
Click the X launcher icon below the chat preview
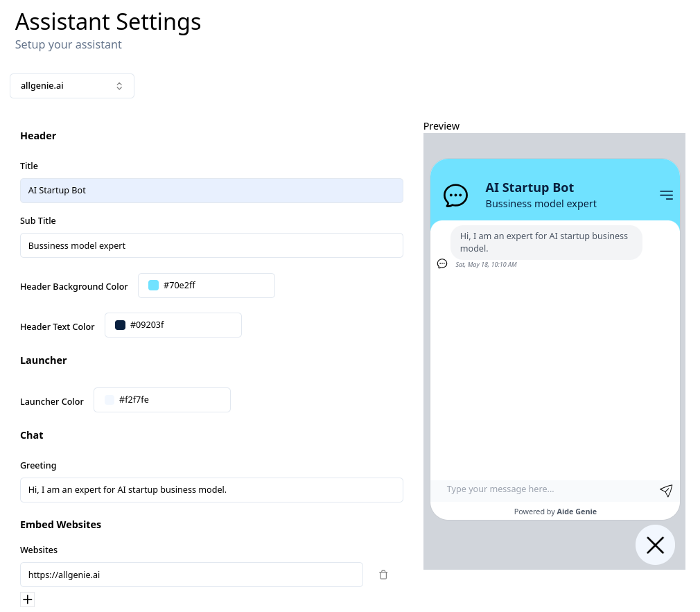pyautogui.click(x=655, y=545)
